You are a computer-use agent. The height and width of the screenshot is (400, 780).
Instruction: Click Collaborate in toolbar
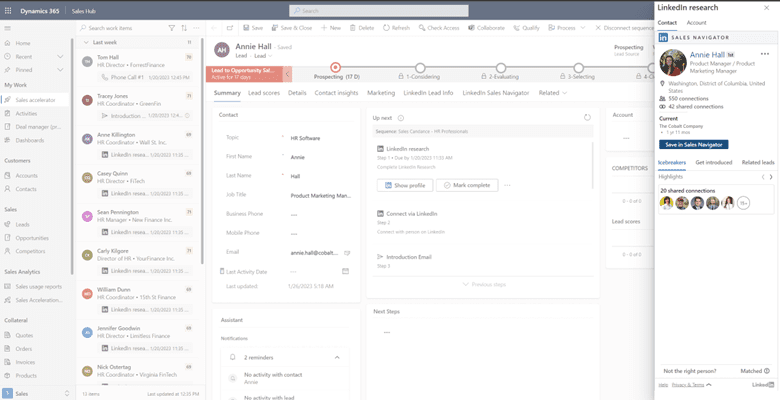click(x=486, y=28)
